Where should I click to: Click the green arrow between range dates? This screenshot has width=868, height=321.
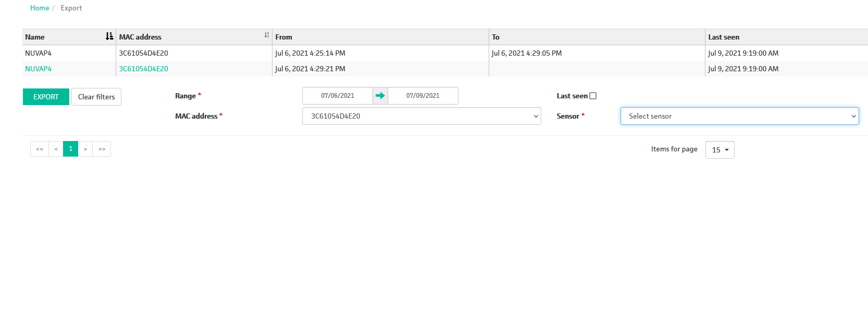[380, 96]
